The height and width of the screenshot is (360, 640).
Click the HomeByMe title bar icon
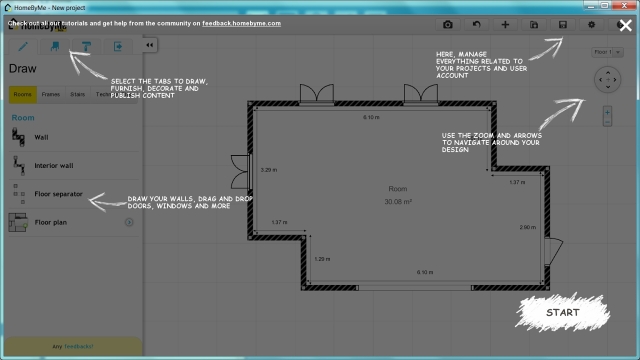[x=8, y=7]
